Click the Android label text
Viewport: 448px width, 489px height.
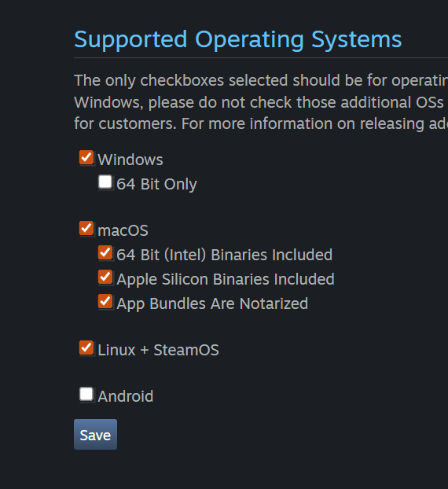coord(125,396)
